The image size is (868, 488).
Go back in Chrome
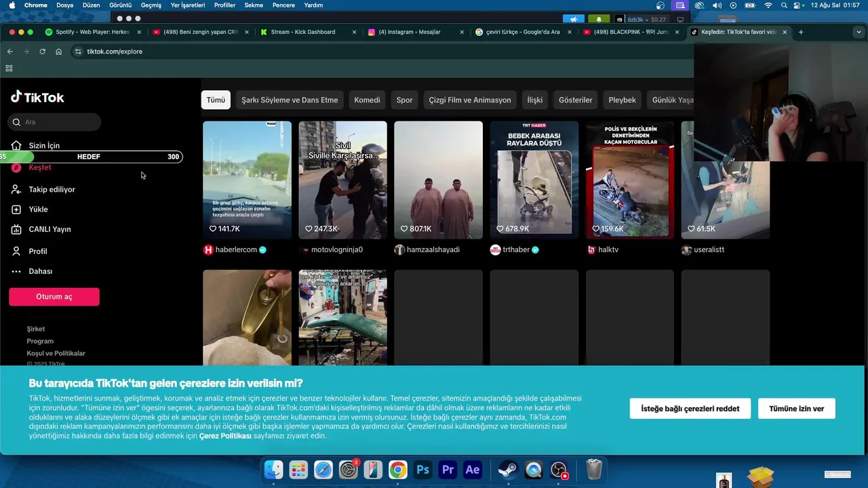[x=9, y=52]
